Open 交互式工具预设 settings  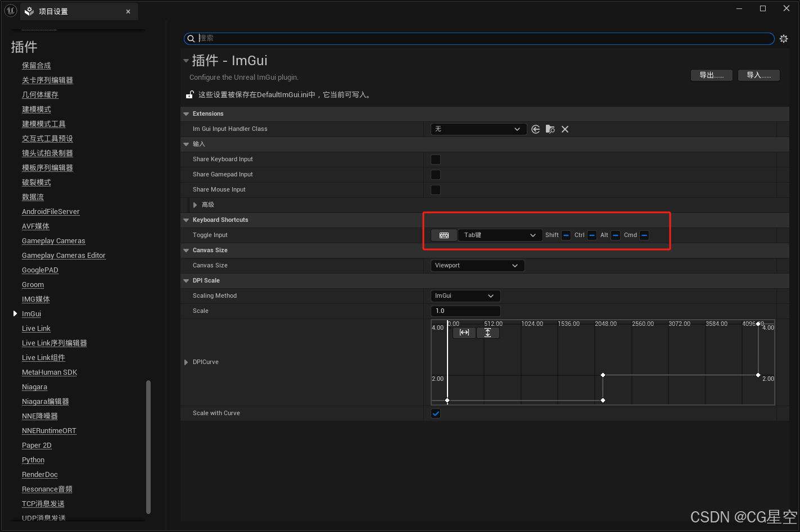click(48, 139)
